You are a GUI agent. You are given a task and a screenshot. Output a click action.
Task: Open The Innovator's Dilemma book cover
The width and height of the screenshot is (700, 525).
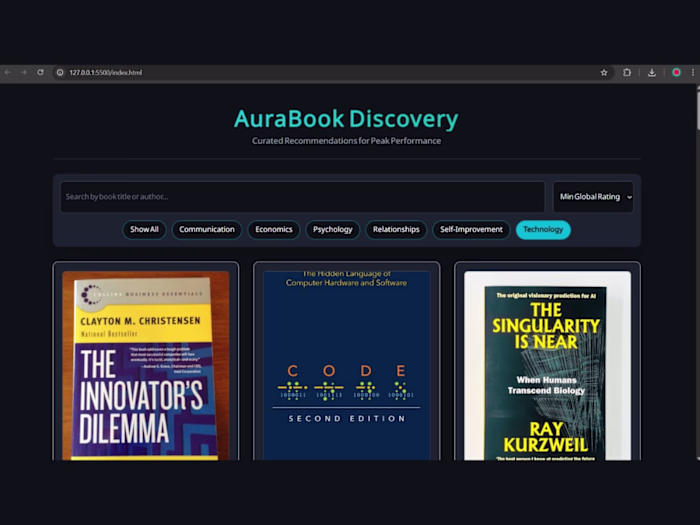pos(146,366)
